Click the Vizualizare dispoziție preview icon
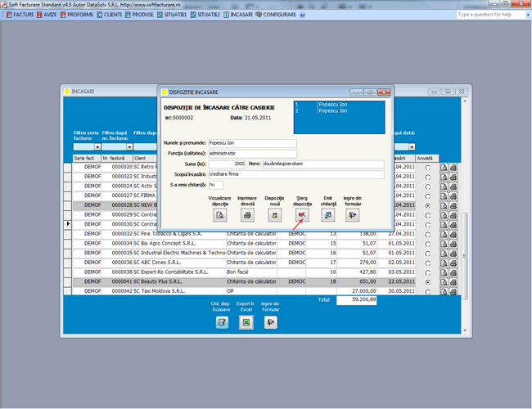The image size is (532, 409). coord(220,215)
